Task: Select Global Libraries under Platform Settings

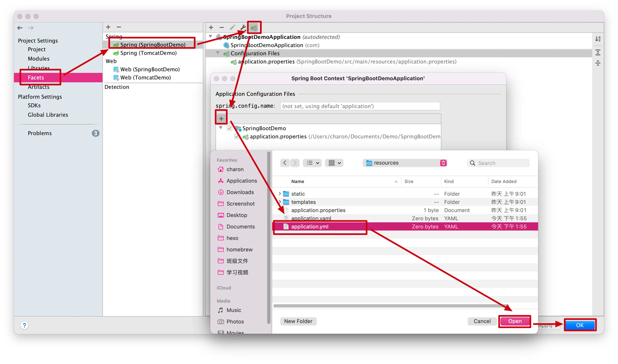Action: coord(48,115)
